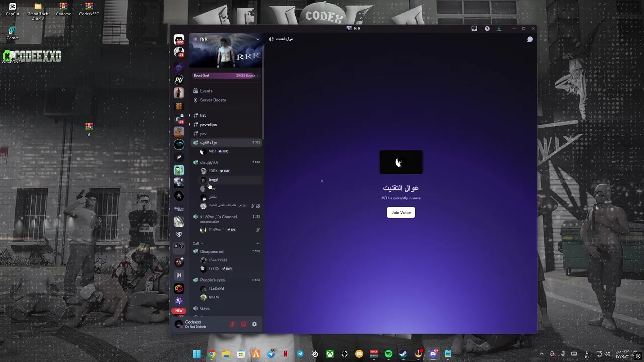The image size is (644, 362).
Task: Open Xbox app from taskbar
Action: tap(330, 354)
